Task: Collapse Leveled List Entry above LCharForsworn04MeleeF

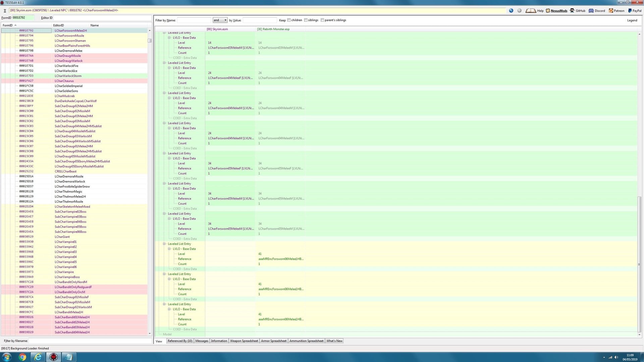Action: click(x=164, y=63)
